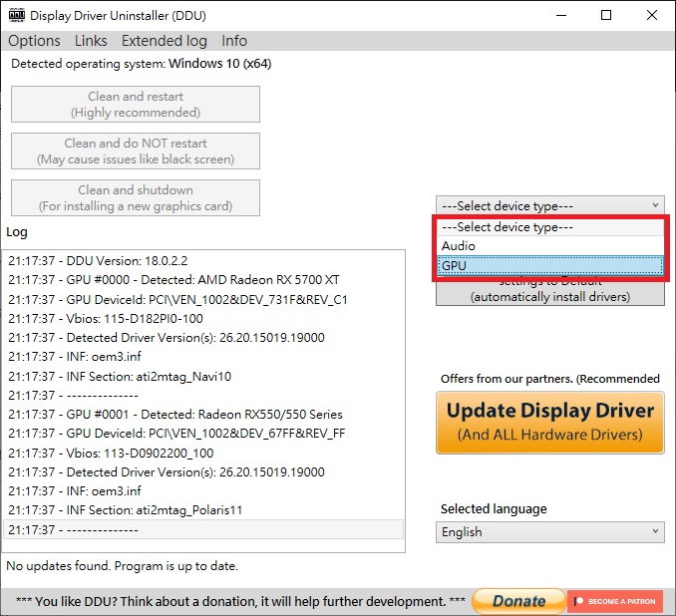Choose the ---Select device type--- list option
This screenshot has height=616, width=676.
[550, 227]
